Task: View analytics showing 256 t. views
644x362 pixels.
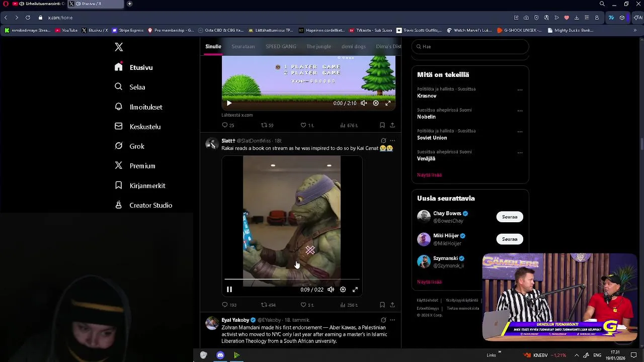Action: (349, 305)
